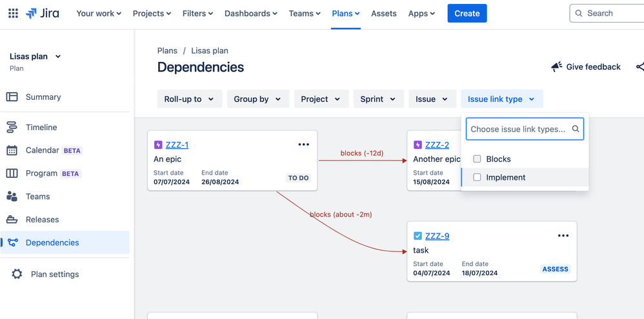This screenshot has height=319, width=644.
Task: Check the Implement issue link type
Action: tap(478, 177)
